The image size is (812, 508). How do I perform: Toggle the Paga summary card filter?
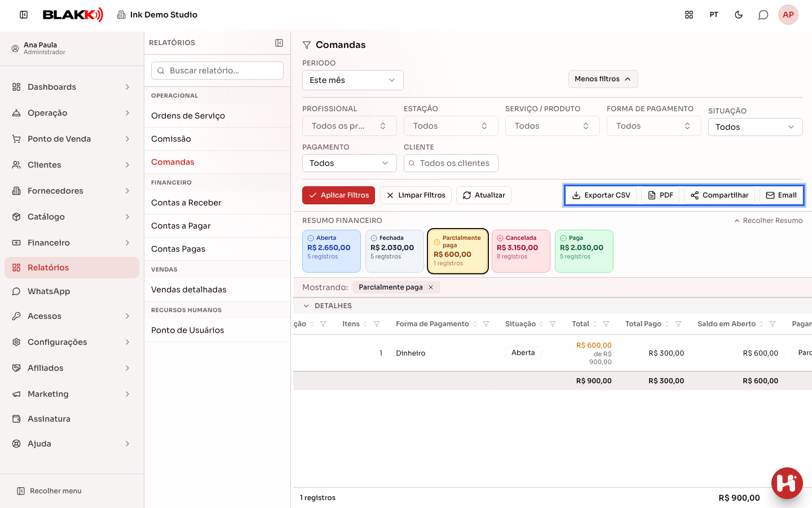click(584, 251)
